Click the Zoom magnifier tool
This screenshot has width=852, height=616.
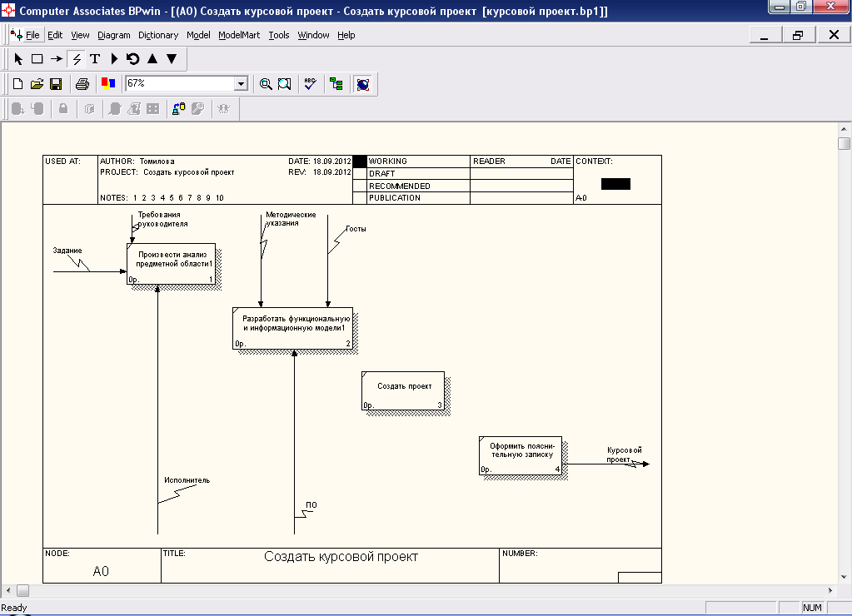click(x=266, y=83)
